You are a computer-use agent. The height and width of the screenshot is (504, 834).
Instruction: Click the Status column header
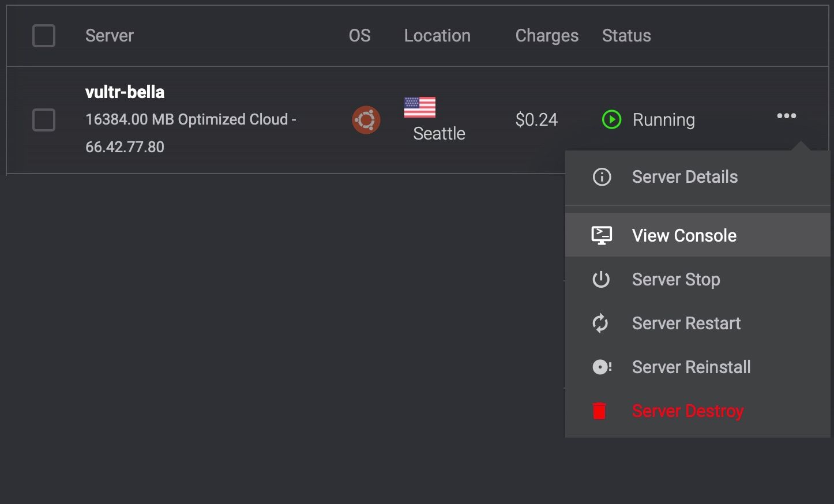[x=626, y=36]
